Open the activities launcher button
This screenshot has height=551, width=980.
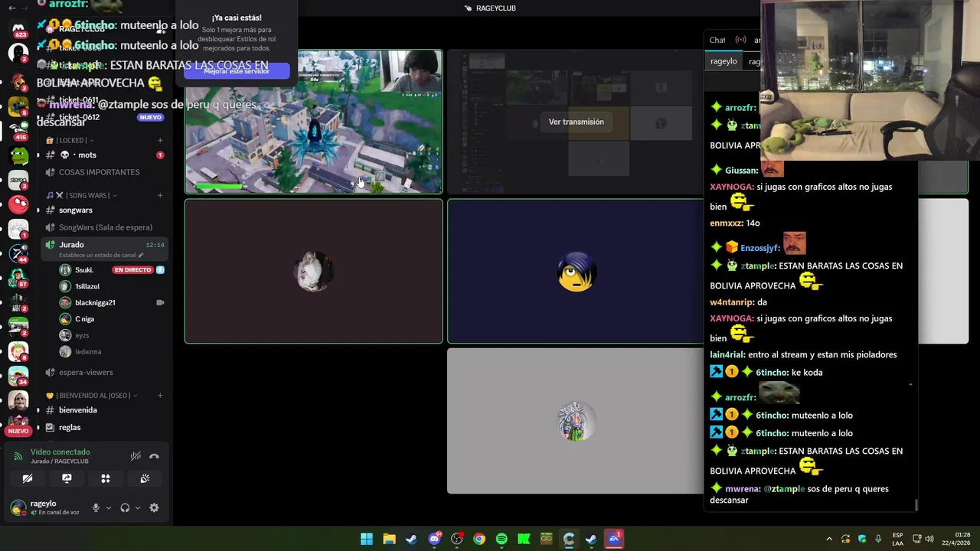(x=106, y=479)
